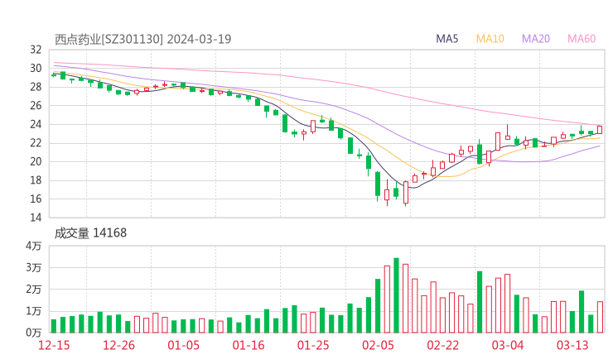Click the price axis value 22
The image size is (613, 364).
pyautogui.click(x=36, y=143)
